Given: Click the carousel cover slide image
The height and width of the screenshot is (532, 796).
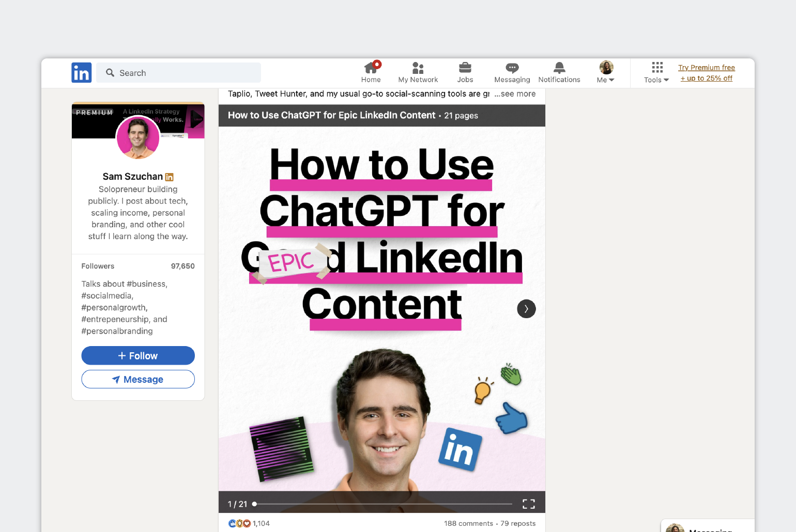Looking at the screenshot, I should 382,309.
